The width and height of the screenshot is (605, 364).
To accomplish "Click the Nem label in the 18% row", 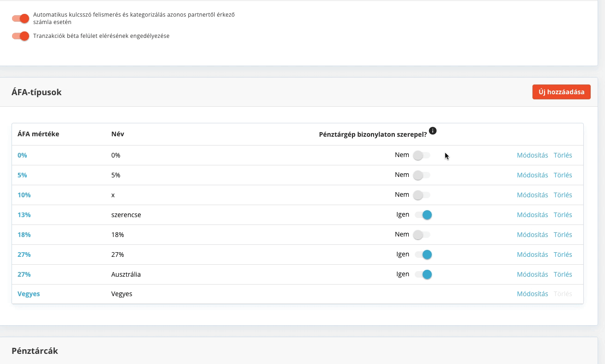I will click(402, 234).
